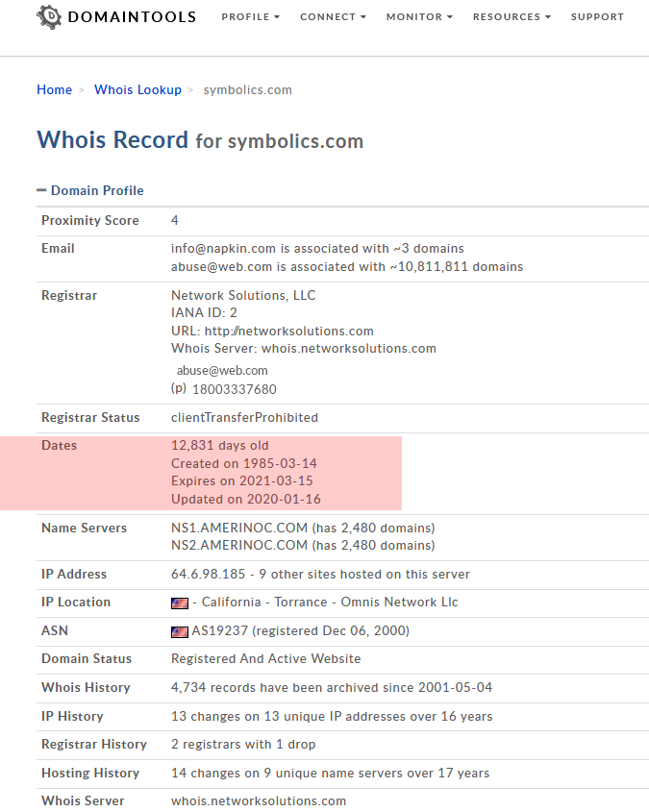Click the DOMAINTOOLS wordmark text

tap(132, 17)
